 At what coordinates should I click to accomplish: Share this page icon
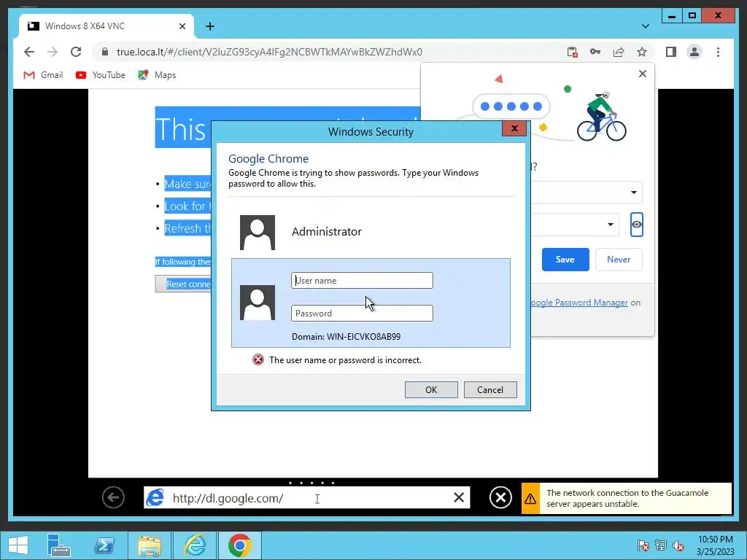(619, 52)
